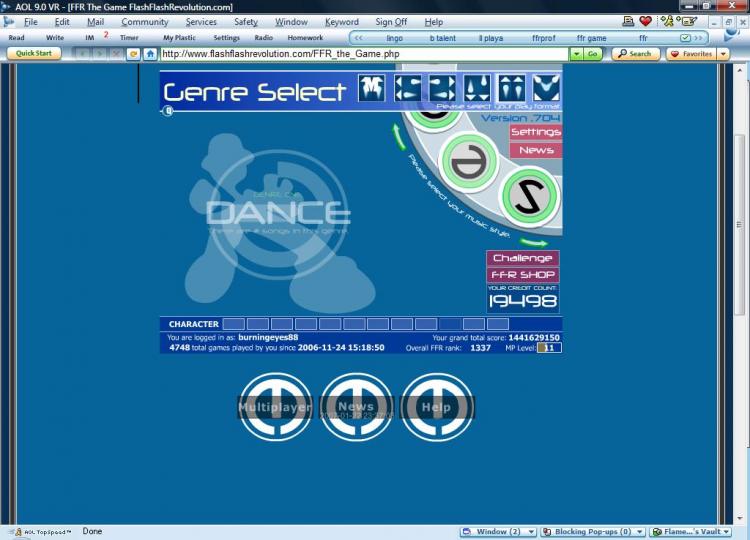This screenshot has height=540, width=750.
Task: Select the S music style disc
Action: tap(529, 196)
